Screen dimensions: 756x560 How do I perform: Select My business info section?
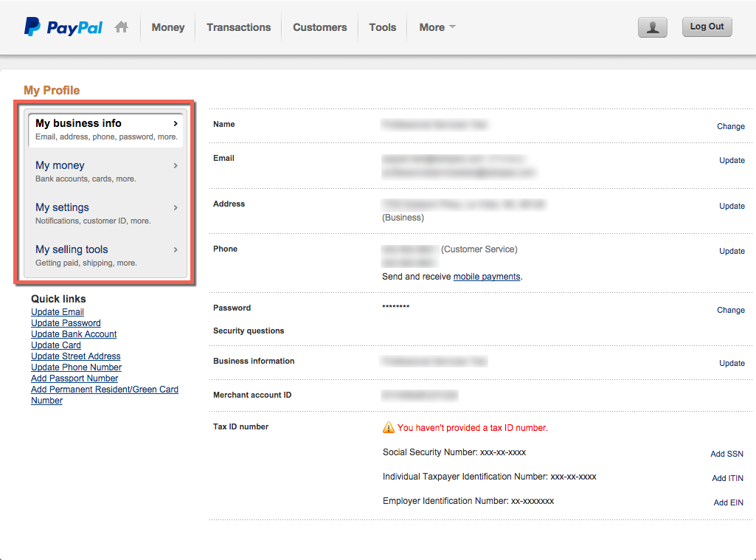[105, 129]
